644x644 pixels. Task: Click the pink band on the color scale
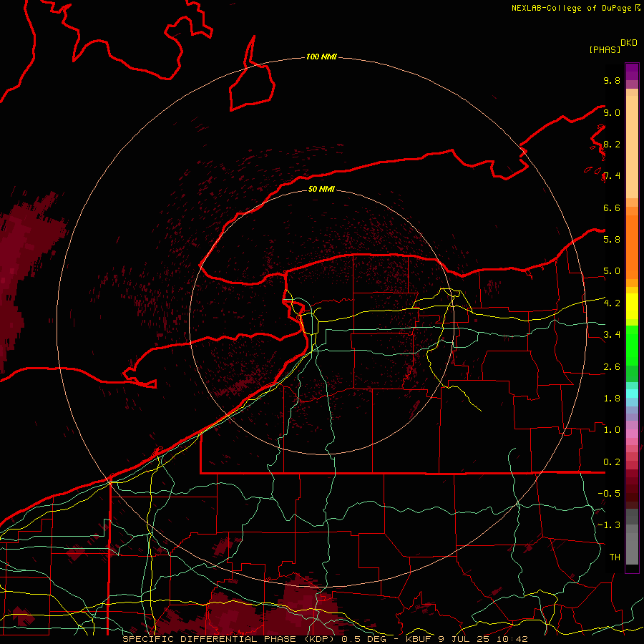pyautogui.click(x=632, y=434)
